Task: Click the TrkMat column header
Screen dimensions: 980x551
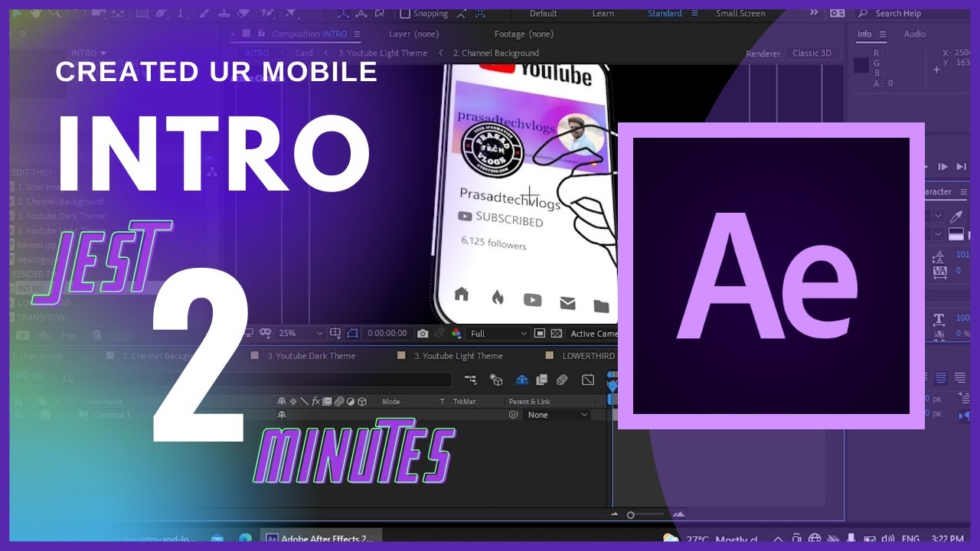Action: 465,402
